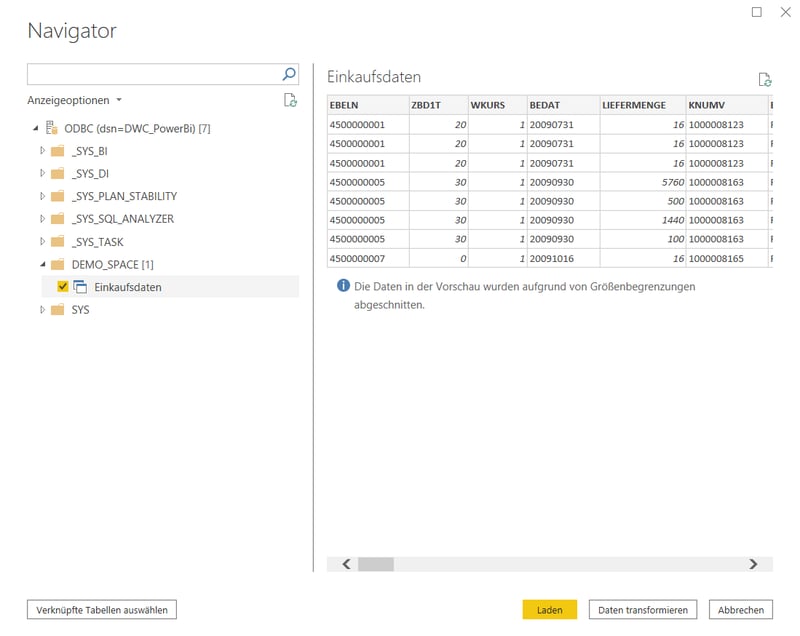Image resolution: width=800 pixels, height=636 pixels.
Task: Close the Navigator dialog
Action: click(786, 12)
